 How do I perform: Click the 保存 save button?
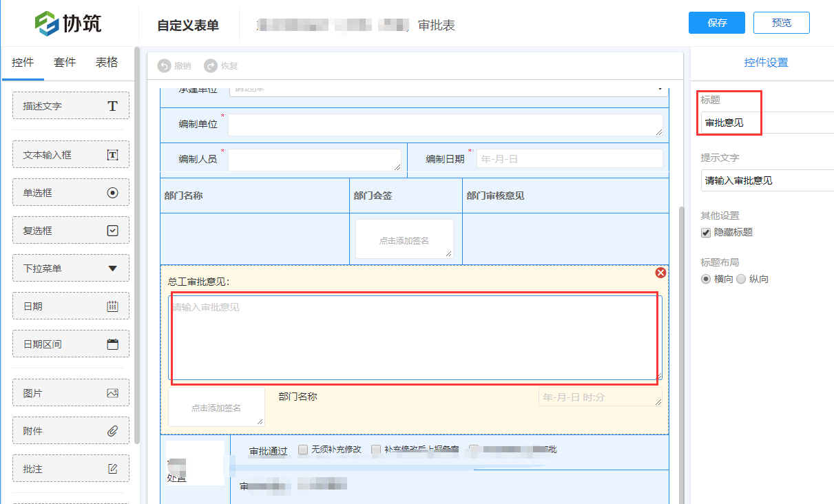point(716,23)
